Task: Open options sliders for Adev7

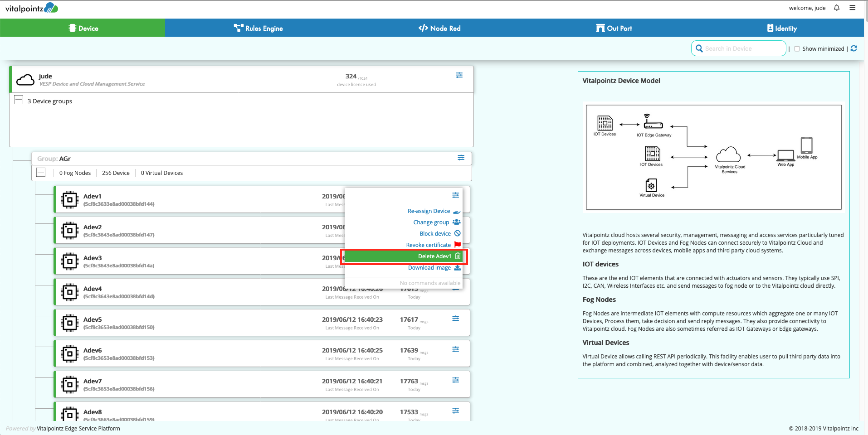Action: [456, 380]
